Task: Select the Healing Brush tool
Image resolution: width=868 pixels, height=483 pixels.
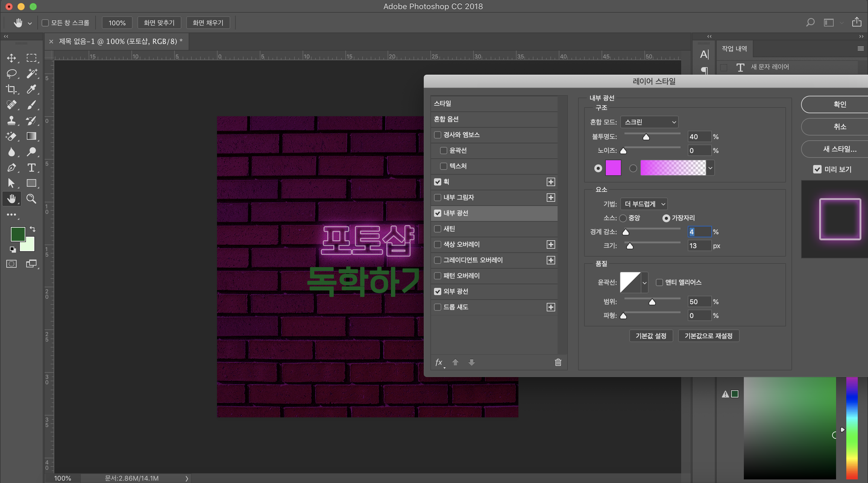Action: [x=11, y=105]
